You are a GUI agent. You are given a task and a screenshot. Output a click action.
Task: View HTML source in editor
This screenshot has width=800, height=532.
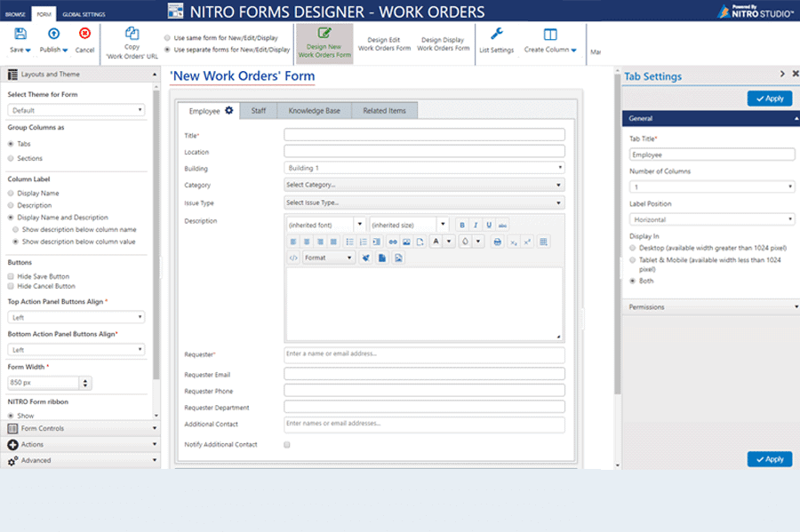293,258
